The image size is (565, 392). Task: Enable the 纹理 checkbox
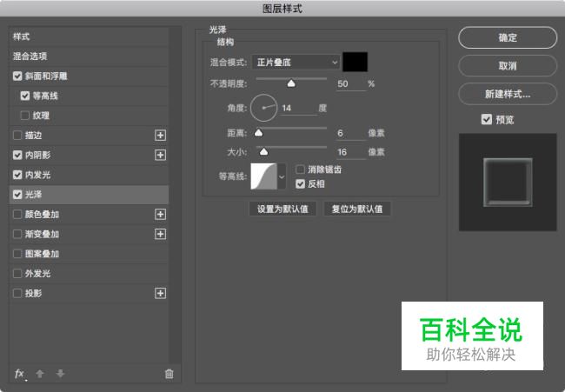pyautogui.click(x=25, y=116)
